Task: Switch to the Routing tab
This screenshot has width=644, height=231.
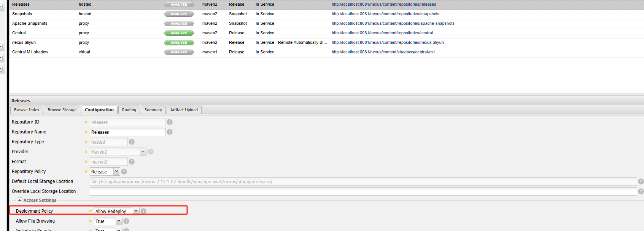Action: (129, 110)
